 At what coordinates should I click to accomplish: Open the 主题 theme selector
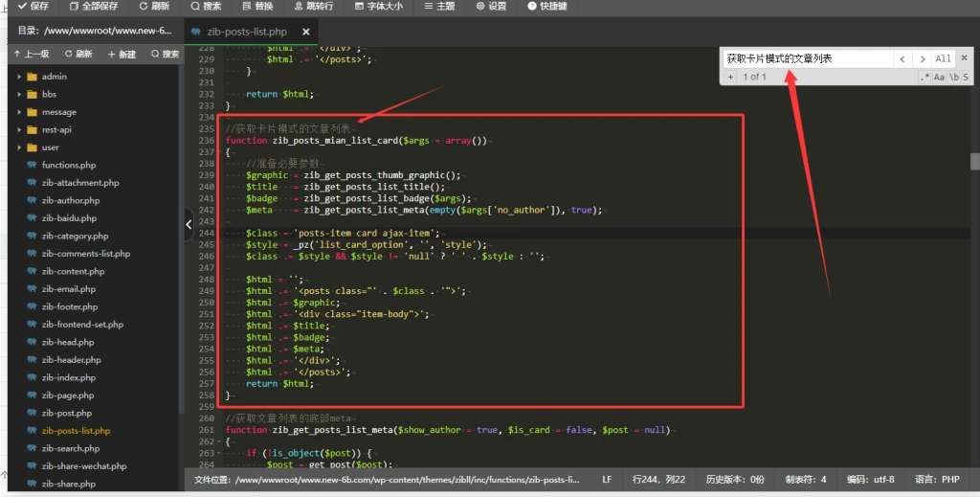(439, 6)
